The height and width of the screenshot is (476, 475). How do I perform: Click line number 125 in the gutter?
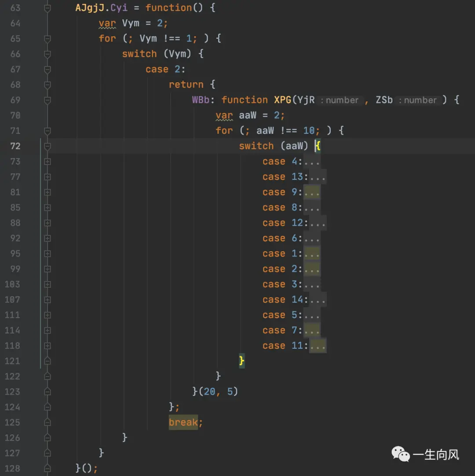pyautogui.click(x=12, y=423)
